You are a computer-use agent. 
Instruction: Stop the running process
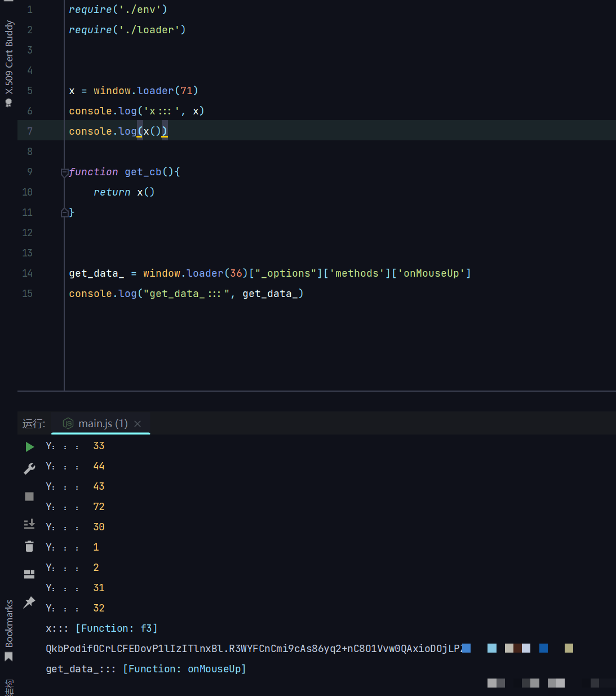[29, 496]
